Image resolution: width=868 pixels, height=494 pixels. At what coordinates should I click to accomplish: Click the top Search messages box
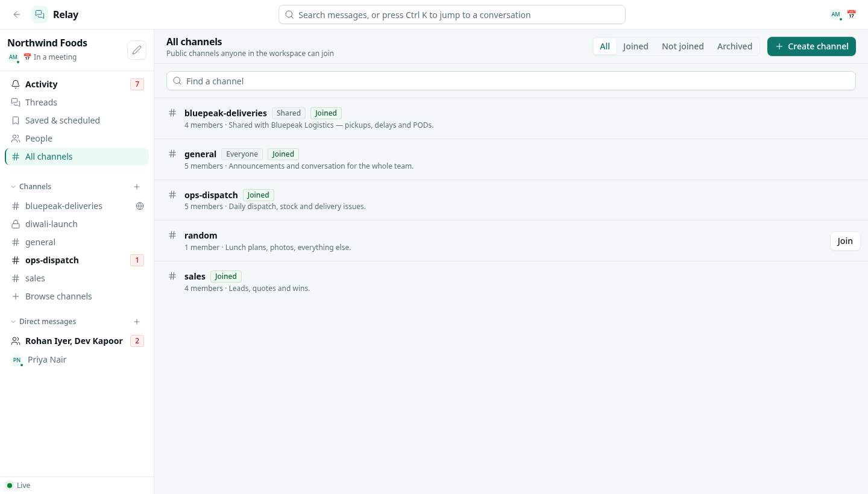pyautogui.click(x=451, y=14)
